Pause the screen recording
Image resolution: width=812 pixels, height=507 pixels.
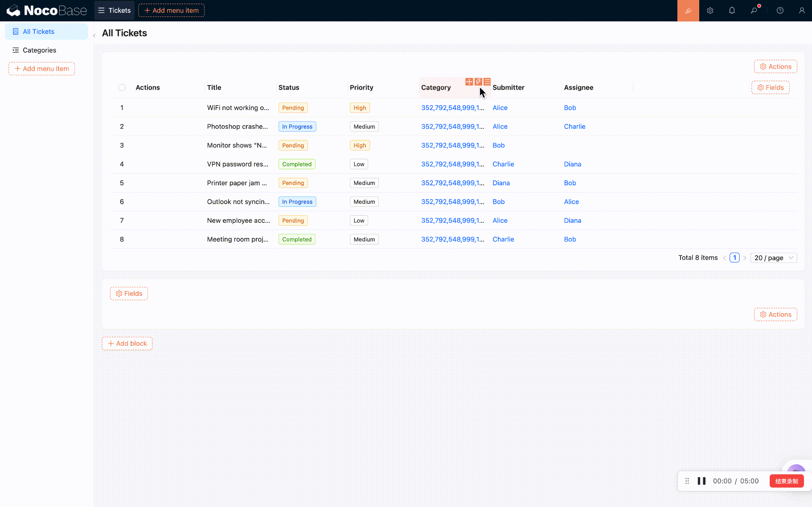point(701,481)
